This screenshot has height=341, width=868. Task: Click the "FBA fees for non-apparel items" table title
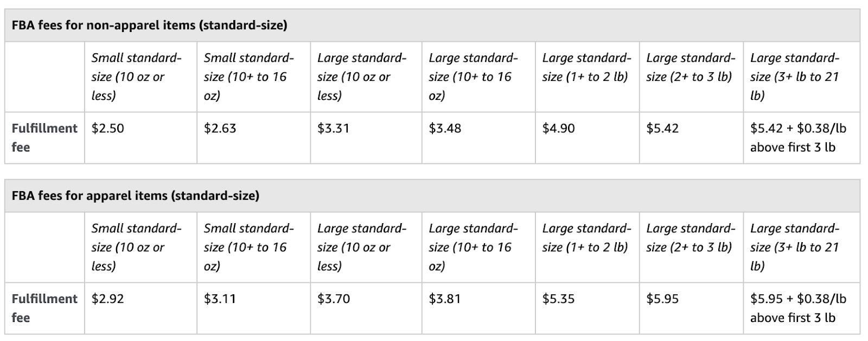(x=149, y=25)
